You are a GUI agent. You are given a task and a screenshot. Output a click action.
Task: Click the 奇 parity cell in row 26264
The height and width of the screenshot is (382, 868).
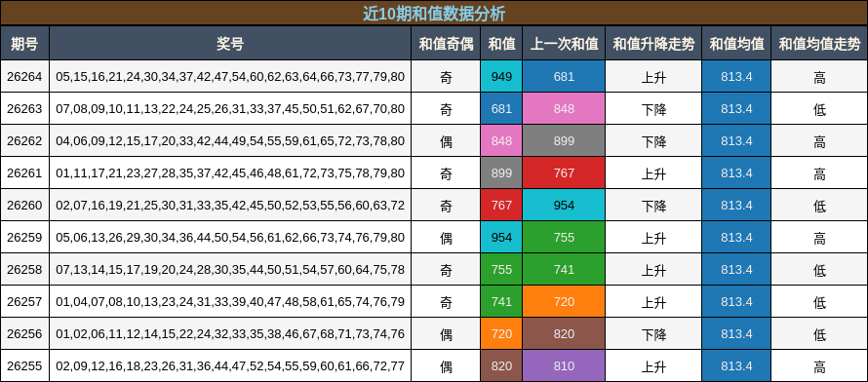[x=446, y=77]
